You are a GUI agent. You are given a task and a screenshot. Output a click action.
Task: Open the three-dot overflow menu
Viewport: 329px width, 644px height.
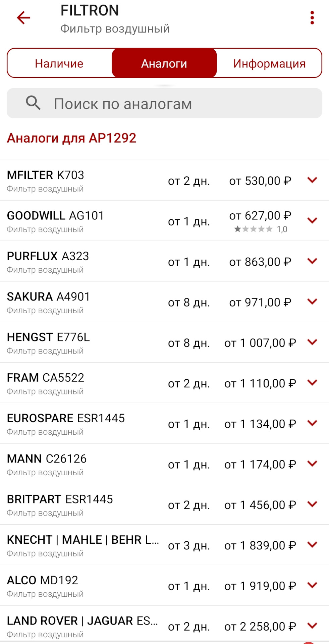312,18
